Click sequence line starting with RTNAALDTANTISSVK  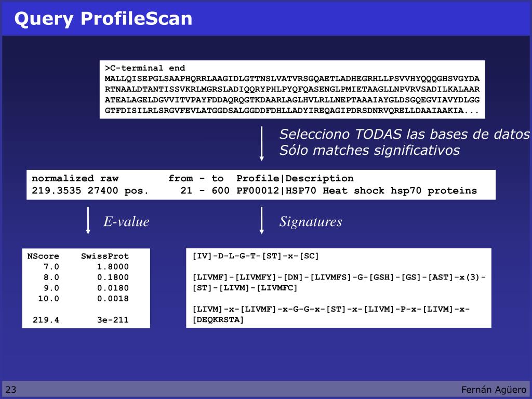tap(292, 89)
